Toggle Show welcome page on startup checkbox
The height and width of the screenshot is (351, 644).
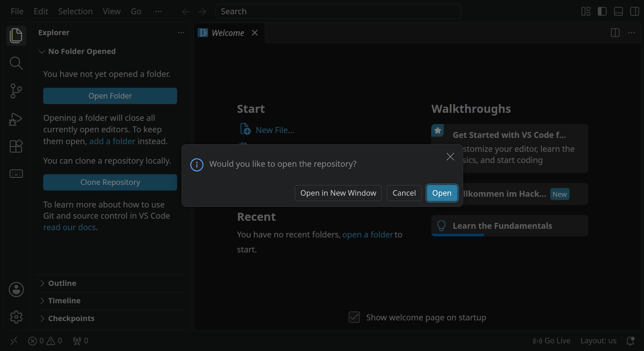[x=354, y=317]
